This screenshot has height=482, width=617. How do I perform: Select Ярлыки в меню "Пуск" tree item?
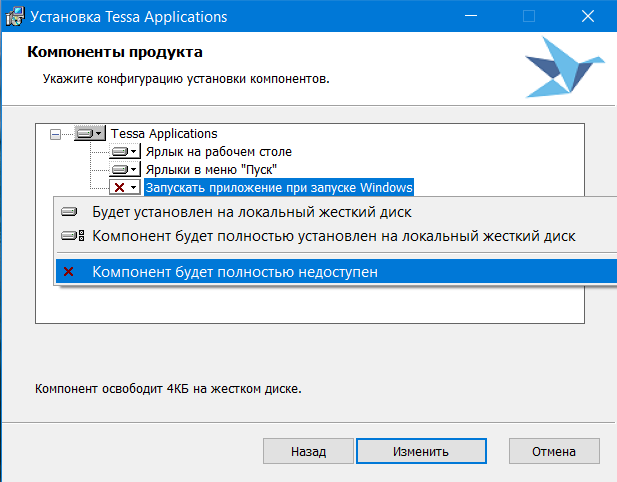pos(211,170)
